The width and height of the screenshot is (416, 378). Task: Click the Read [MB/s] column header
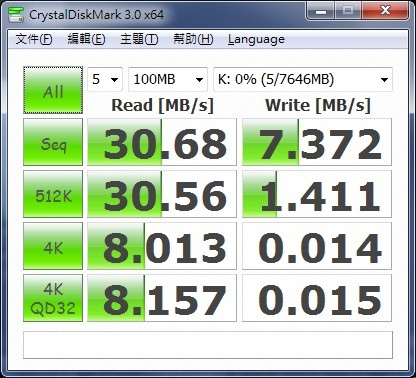(162, 105)
